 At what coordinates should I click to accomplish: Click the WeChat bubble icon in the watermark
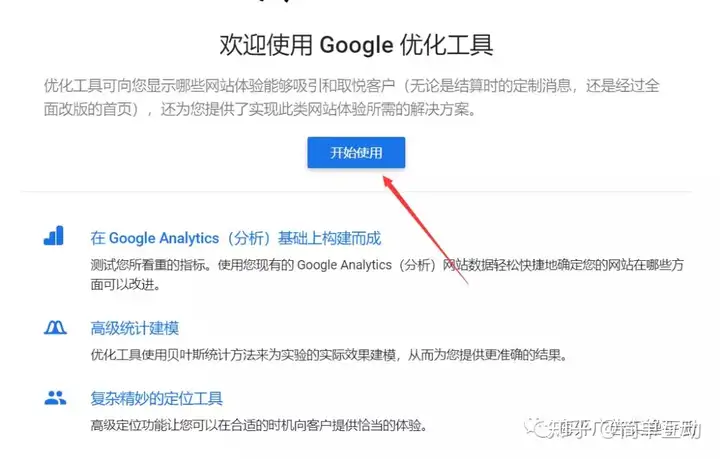[535, 427]
